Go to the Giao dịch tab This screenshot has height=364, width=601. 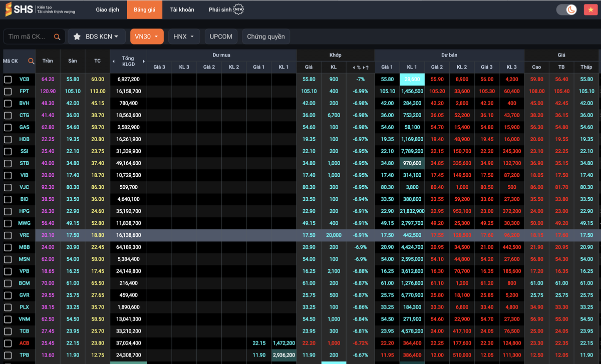(108, 10)
